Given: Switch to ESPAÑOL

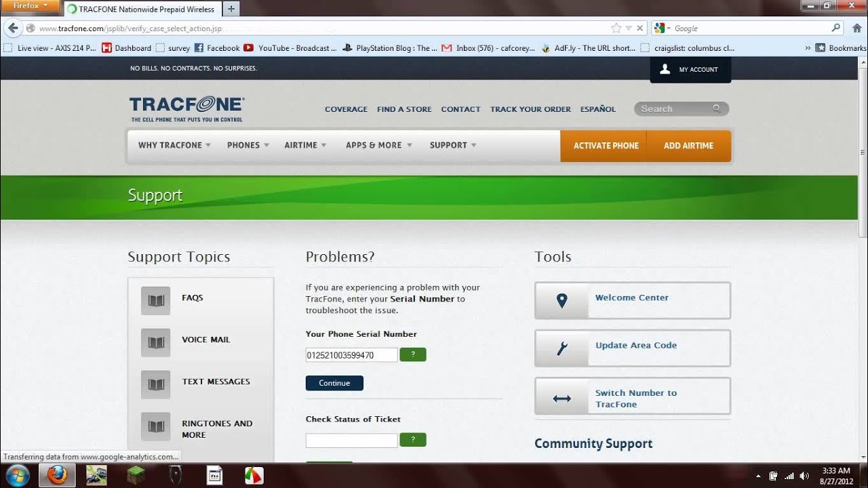Looking at the screenshot, I should (598, 109).
